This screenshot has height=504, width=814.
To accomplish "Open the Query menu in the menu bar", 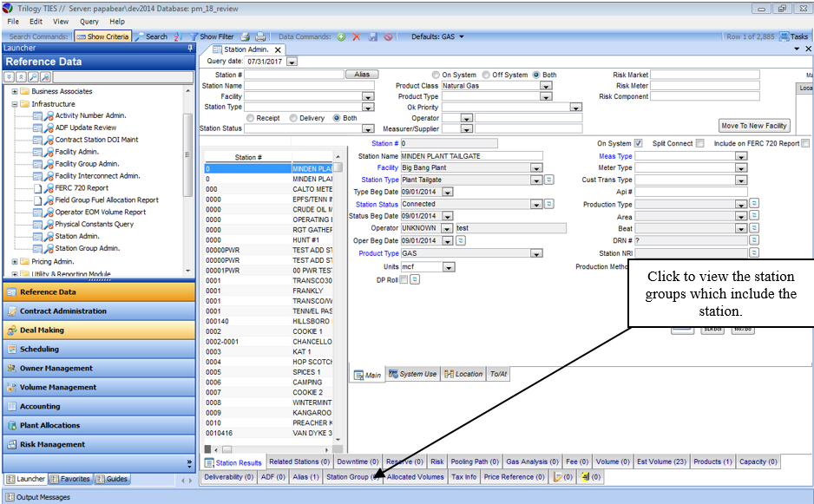I will (x=89, y=21).
